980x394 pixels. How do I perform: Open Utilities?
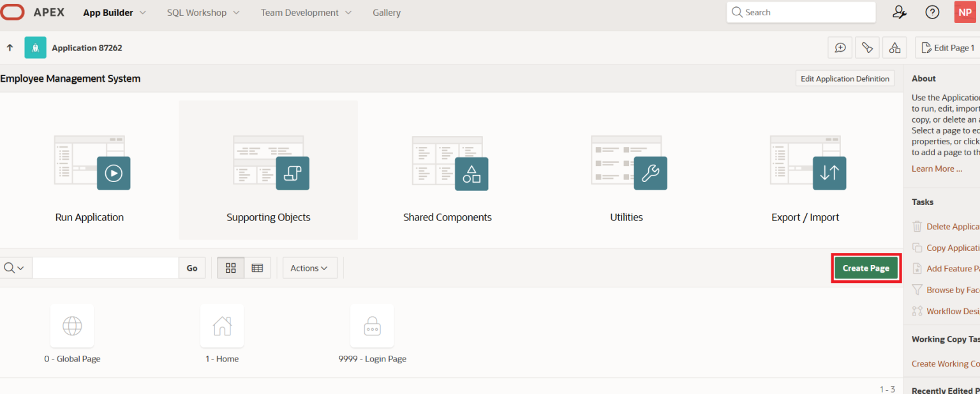coord(626,172)
